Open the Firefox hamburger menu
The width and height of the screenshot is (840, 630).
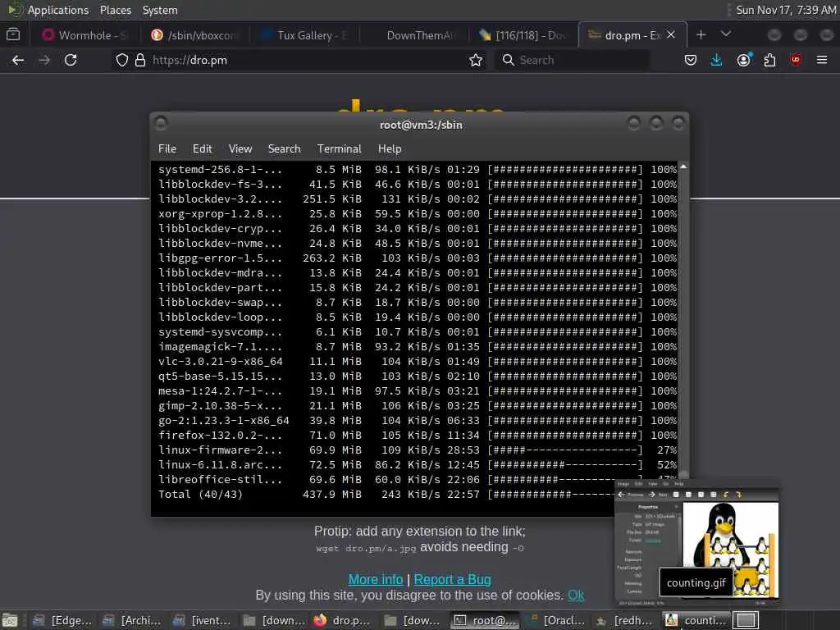pos(822,60)
